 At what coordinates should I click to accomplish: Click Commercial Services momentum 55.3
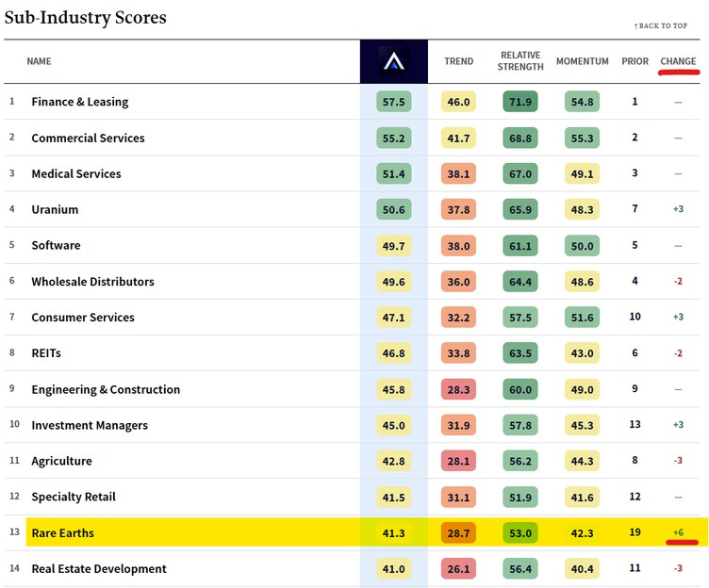click(x=582, y=138)
